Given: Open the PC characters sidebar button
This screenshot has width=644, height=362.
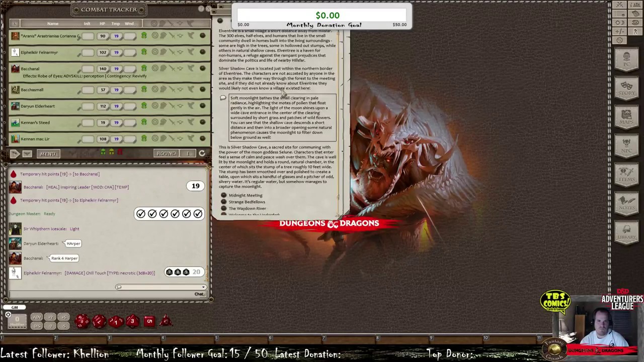Looking at the screenshot, I should [626, 60].
